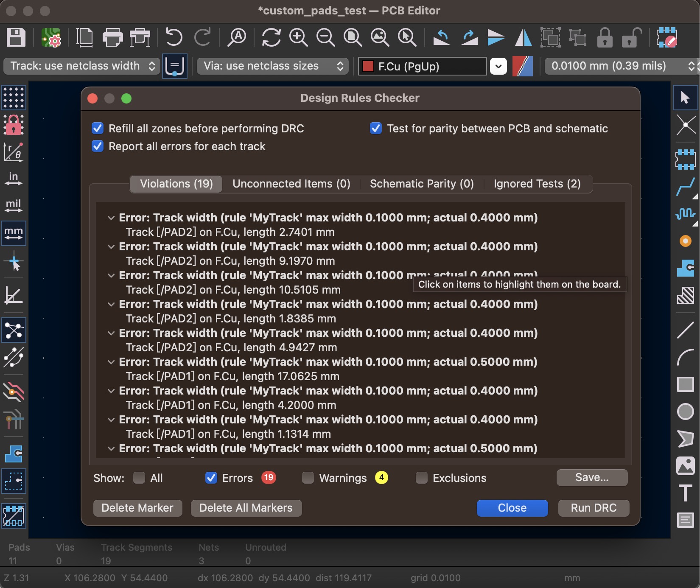
Task: Collapse the 1.8385 mm track error
Action: 111,304
